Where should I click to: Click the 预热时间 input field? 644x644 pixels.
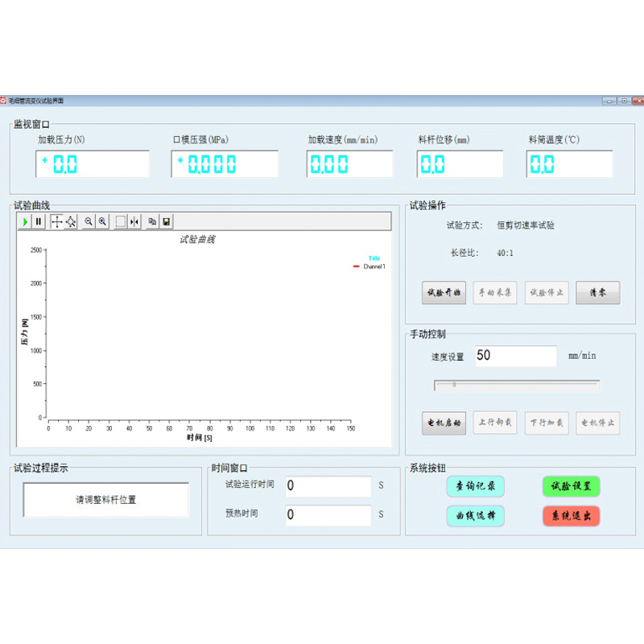tap(328, 515)
